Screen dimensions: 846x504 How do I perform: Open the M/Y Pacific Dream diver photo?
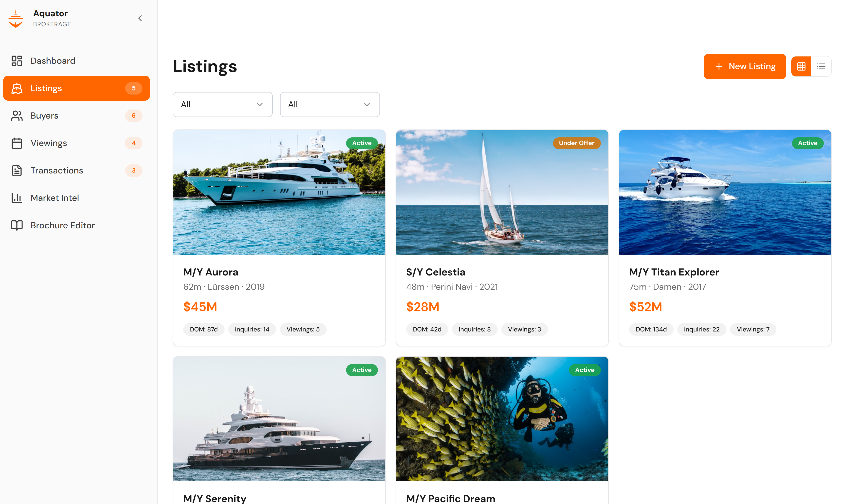tap(502, 419)
